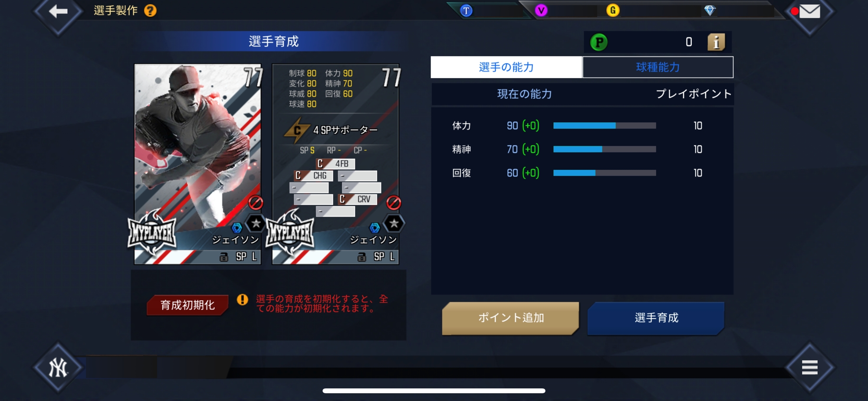This screenshot has height=401, width=868.
Task: Click the 選手育成 button
Action: [656, 318]
